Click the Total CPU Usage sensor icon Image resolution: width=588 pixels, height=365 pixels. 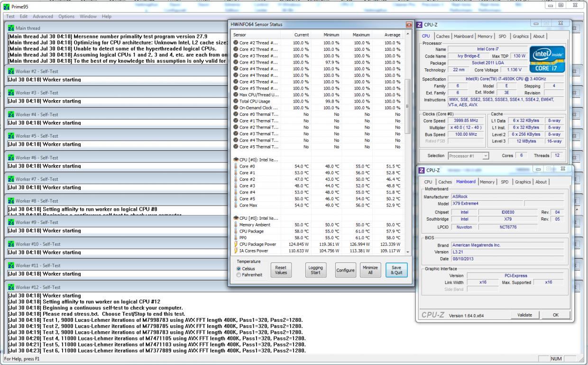click(236, 101)
